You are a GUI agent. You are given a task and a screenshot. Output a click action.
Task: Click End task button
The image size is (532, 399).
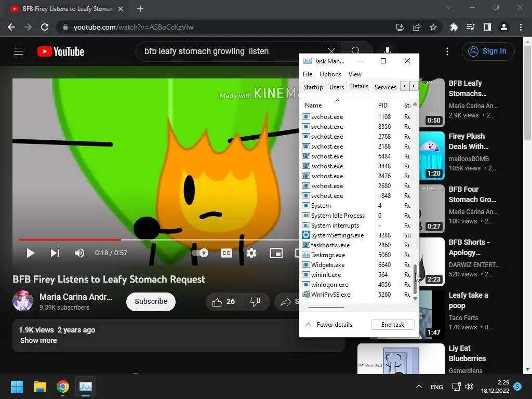pyautogui.click(x=393, y=325)
